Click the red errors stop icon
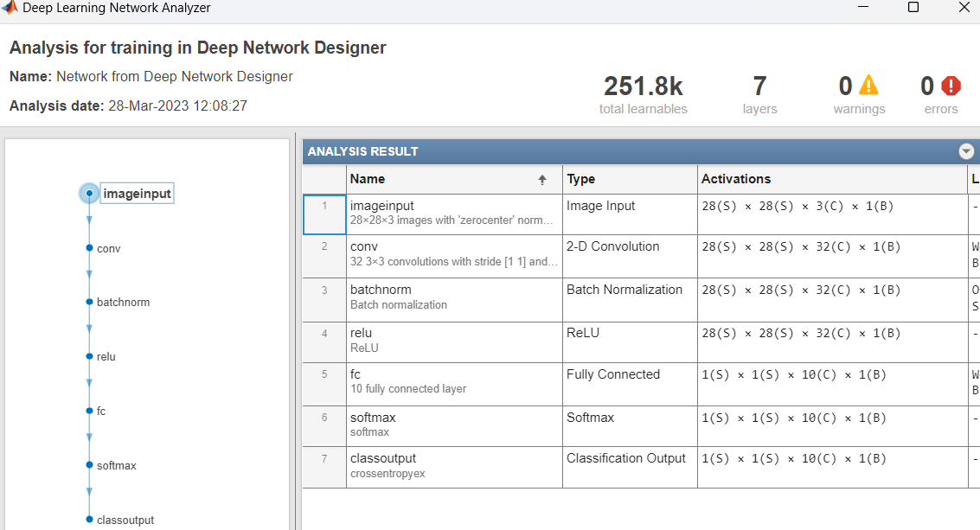The height and width of the screenshot is (530, 980). (x=951, y=86)
